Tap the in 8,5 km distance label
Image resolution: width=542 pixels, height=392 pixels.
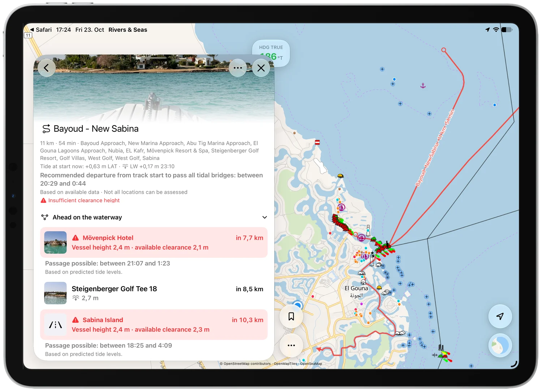coord(250,289)
